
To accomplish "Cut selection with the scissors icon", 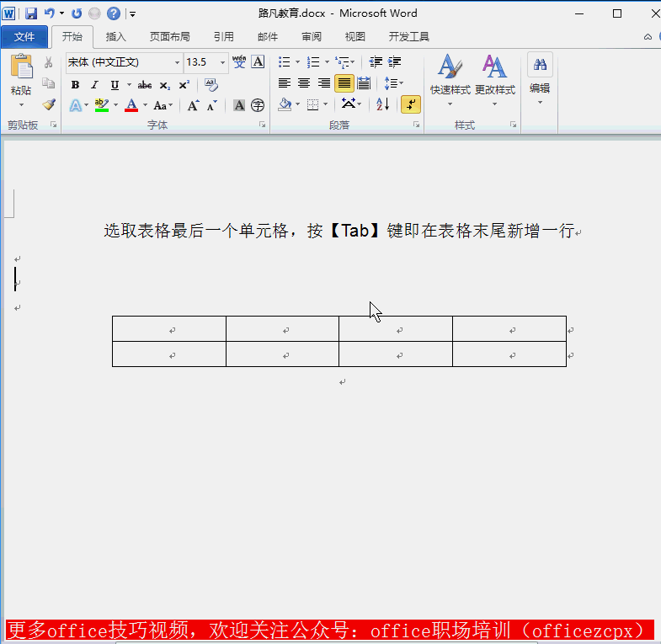I will coord(49,63).
